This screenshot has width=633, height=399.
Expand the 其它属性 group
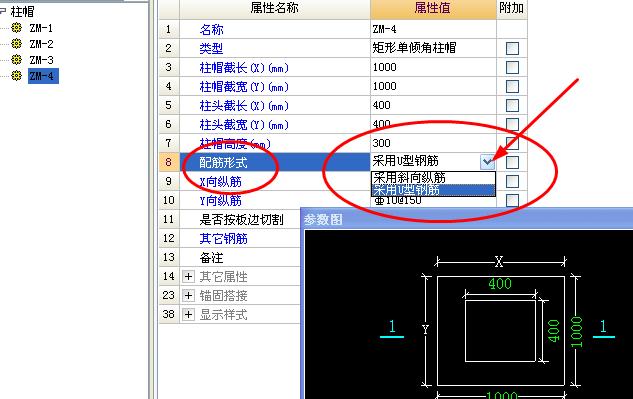point(188,277)
